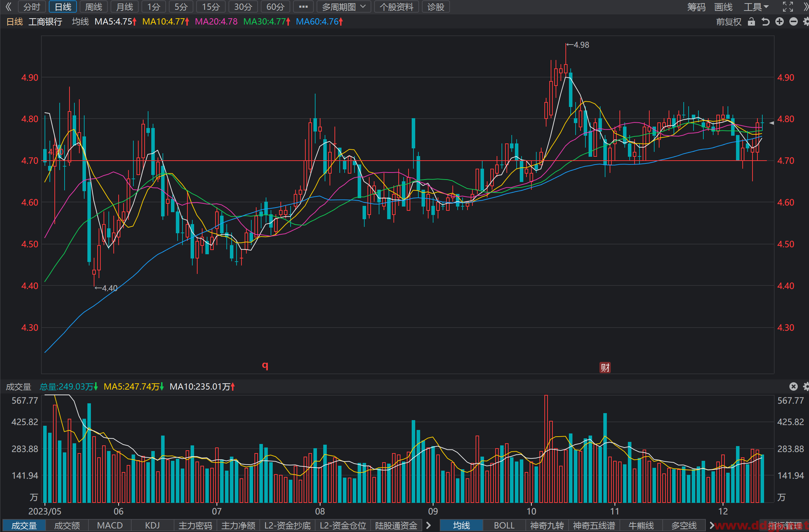This screenshot has height=532, width=809.
Task: Select 日线 daily chart tab
Action: [x=63, y=7]
